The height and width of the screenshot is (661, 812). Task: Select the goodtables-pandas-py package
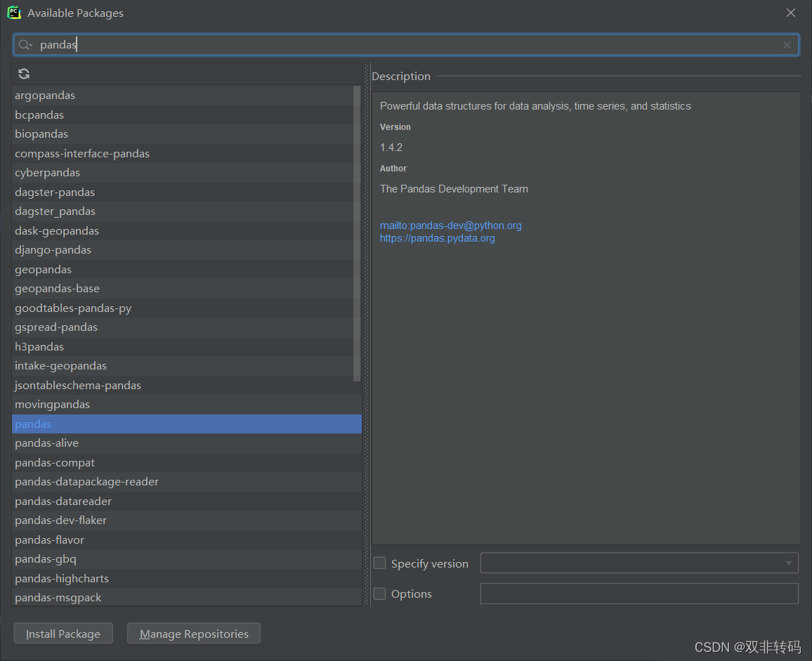coord(183,308)
